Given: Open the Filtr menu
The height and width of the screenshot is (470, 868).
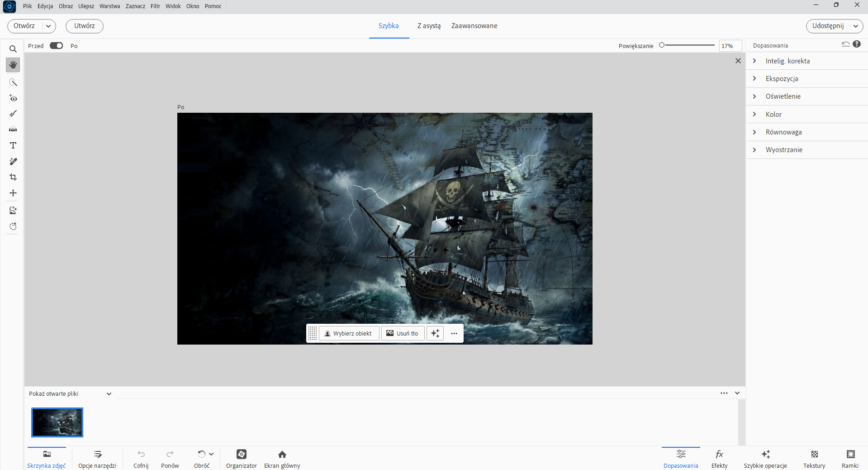Looking at the screenshot, I should click(x=155, y=6).
